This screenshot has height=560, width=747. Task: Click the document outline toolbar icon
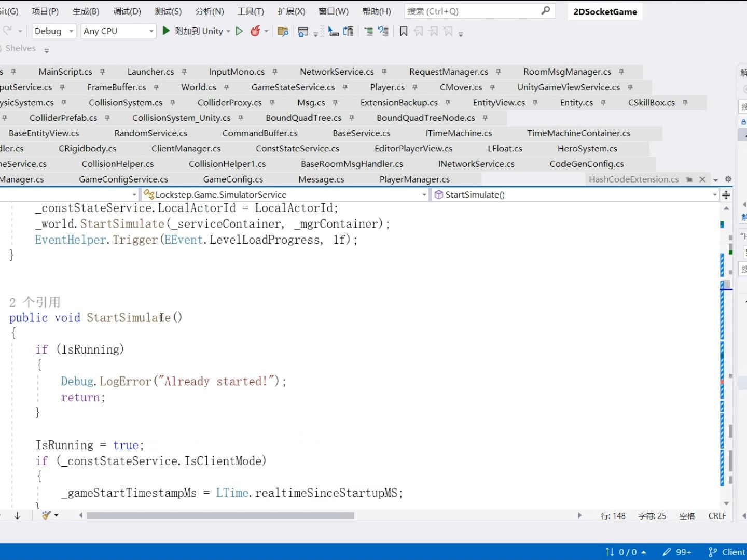[348, 32]
